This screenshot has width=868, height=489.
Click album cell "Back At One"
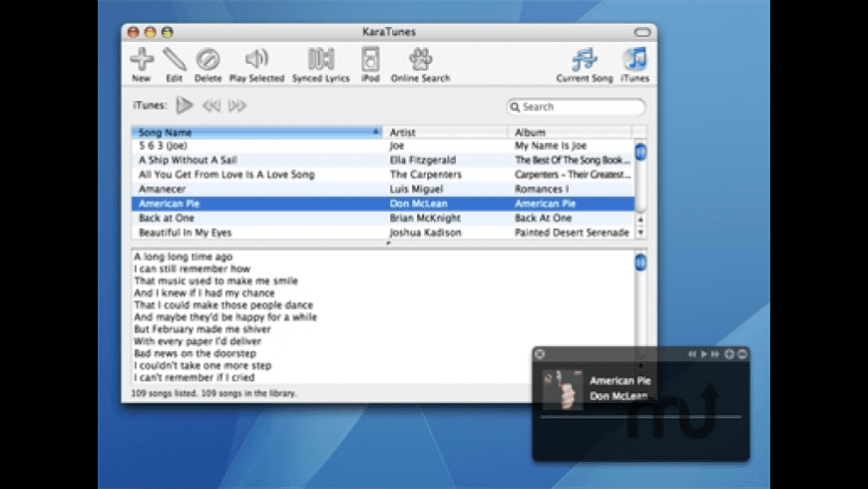(543, 219)
